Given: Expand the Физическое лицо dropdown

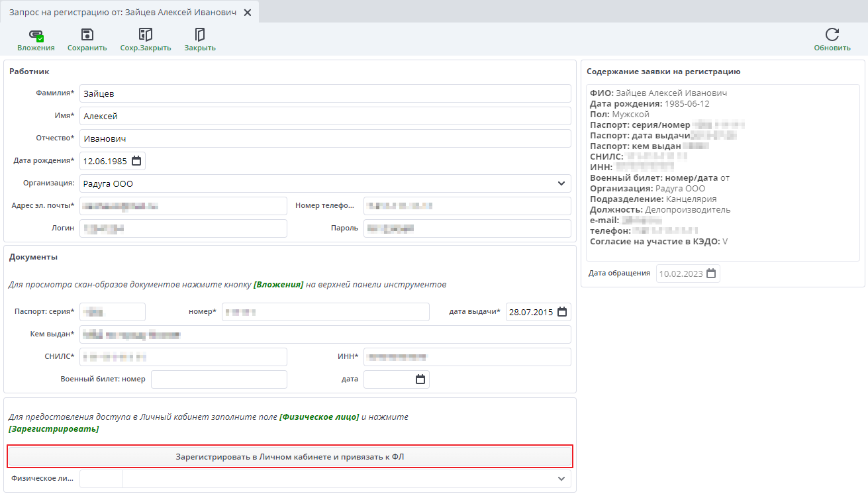Looking at the screenshot, I should tap(561, 479).
